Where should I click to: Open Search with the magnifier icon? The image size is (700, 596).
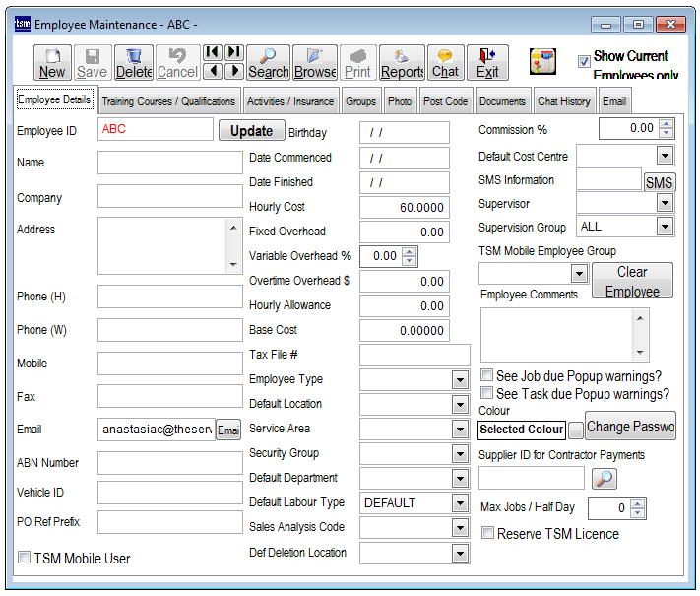268,62
